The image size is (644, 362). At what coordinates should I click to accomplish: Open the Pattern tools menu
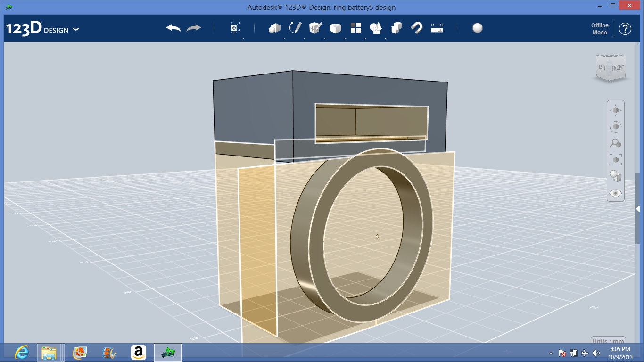click(x=356, y=28)
